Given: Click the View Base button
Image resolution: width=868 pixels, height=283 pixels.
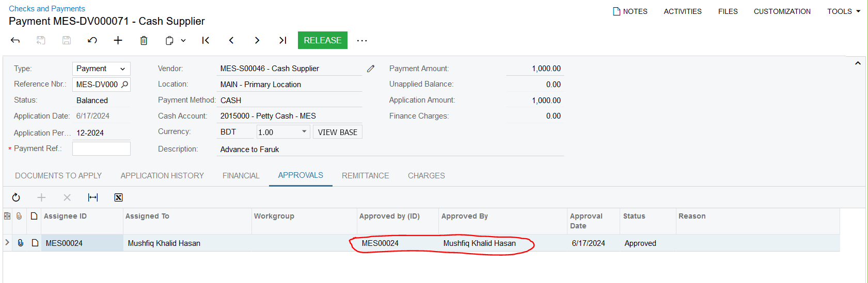Looking at the screenshot, I should (338, 132).
